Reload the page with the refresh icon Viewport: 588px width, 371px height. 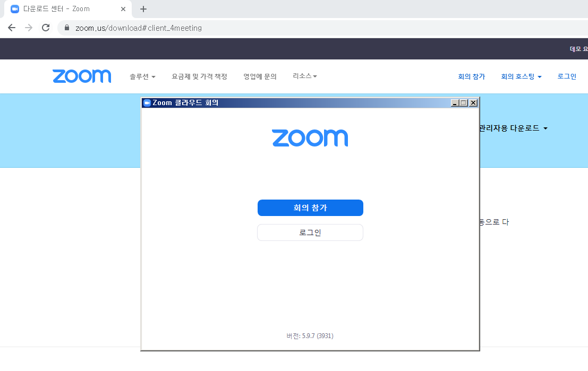[46, 28]
